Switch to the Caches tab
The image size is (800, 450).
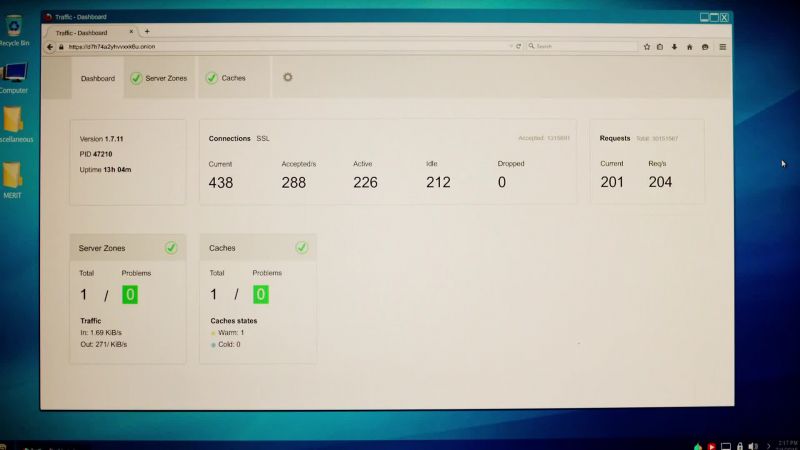(234, 78)
